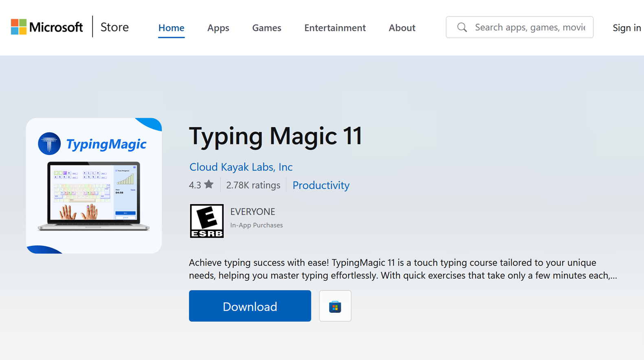Open the Games tab
Screen dimensions: 644x360
click(266, 28)
